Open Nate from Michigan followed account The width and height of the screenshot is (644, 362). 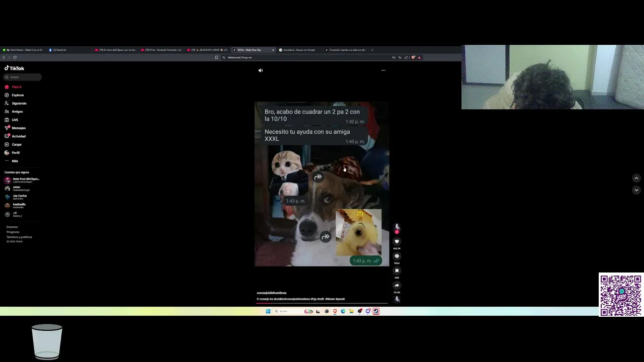tap(22, 180)
